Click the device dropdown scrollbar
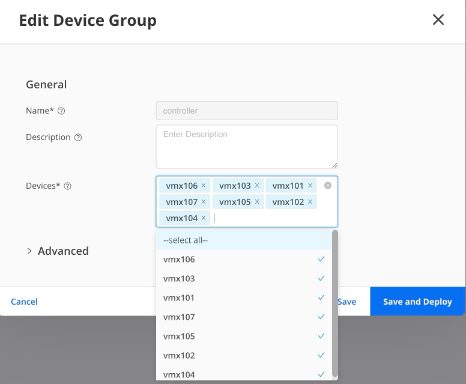Image resolution: width=466 pixels, height=384 pixels. click(x=335, y=303)
